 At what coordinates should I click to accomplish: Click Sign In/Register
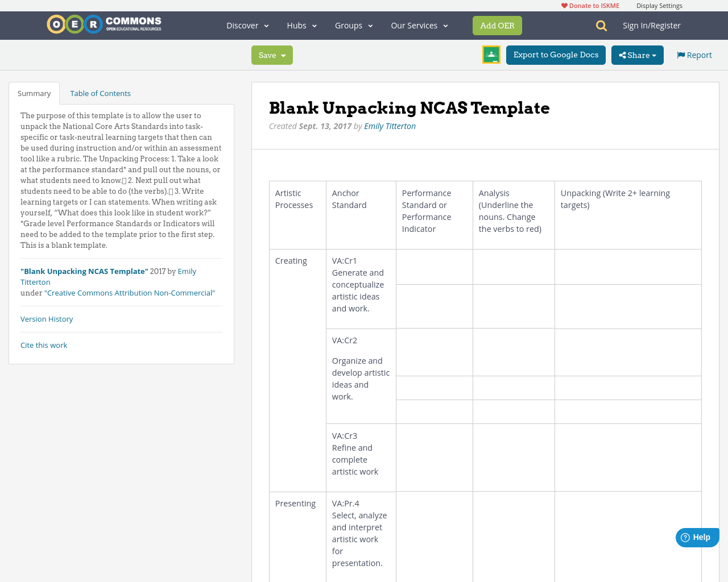point(652,24)
